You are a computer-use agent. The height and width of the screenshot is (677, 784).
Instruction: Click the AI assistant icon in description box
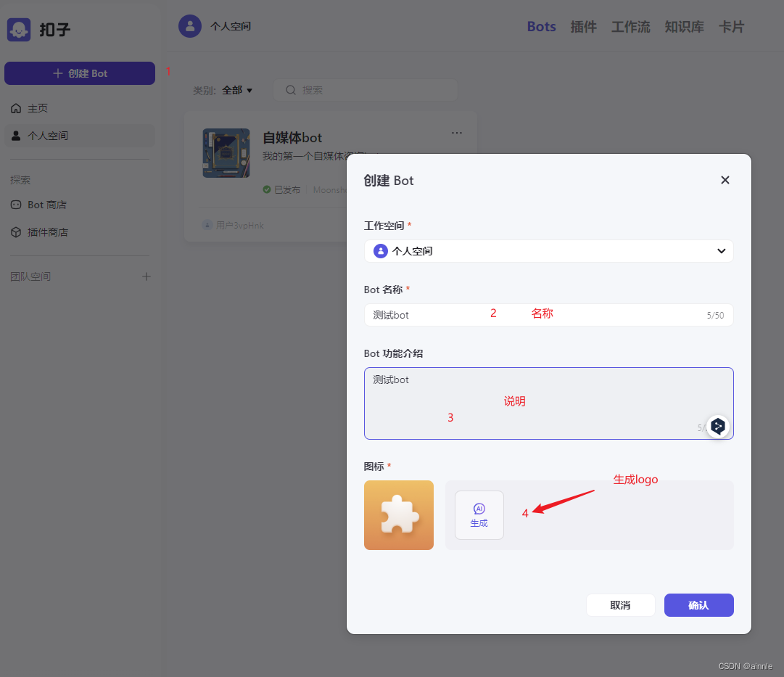pos(718,427)
